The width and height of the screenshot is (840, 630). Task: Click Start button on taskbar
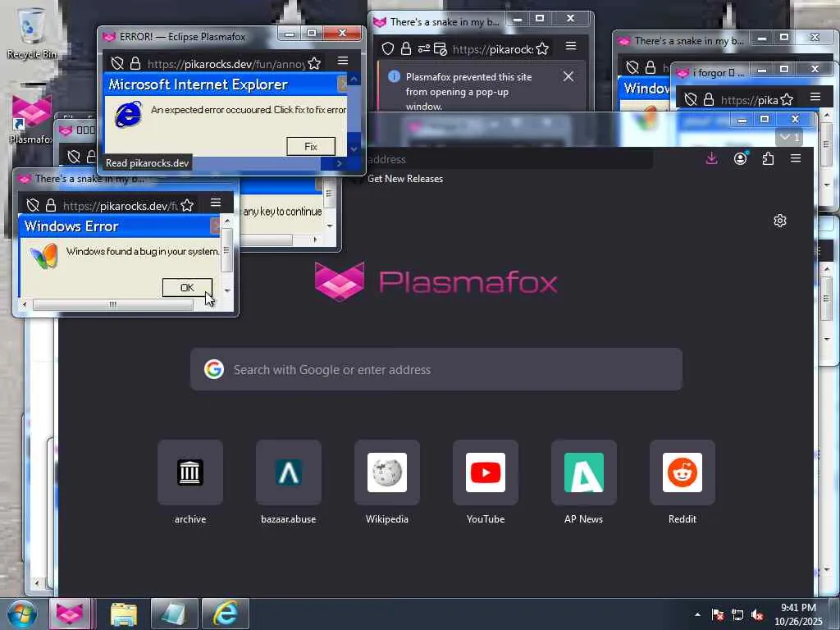(x=22, y=614)
